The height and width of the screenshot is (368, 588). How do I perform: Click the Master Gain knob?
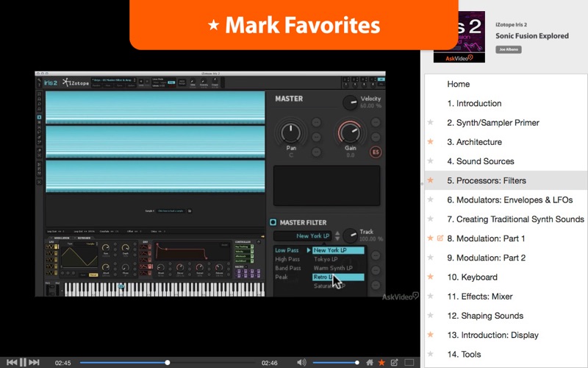[350, 132]
